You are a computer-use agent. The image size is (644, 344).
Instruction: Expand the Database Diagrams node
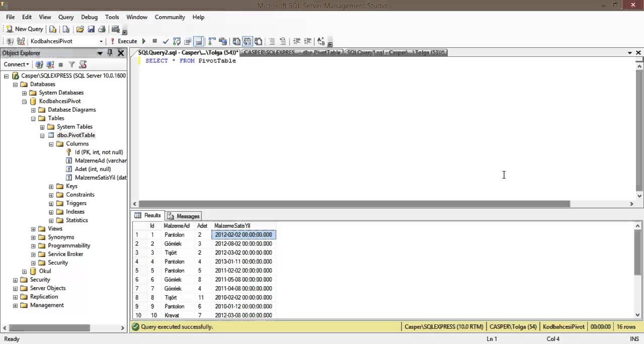pyautogui.click(x=33, y=110)
